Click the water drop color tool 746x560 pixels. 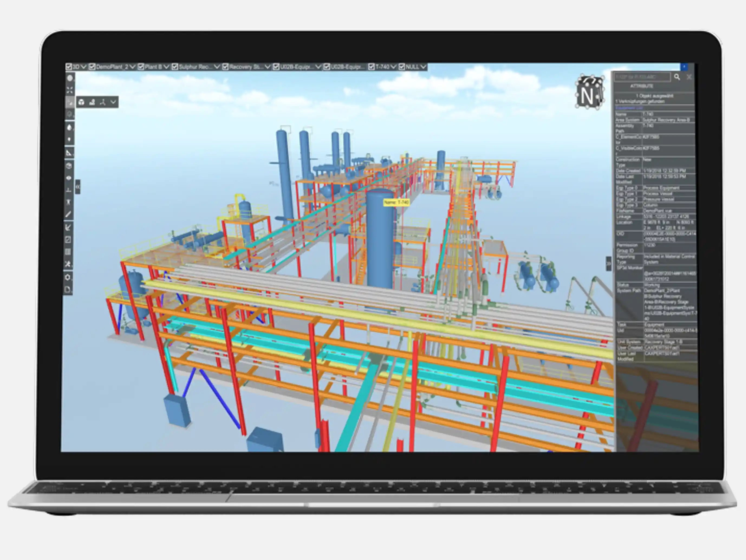(x=70, y=128)
